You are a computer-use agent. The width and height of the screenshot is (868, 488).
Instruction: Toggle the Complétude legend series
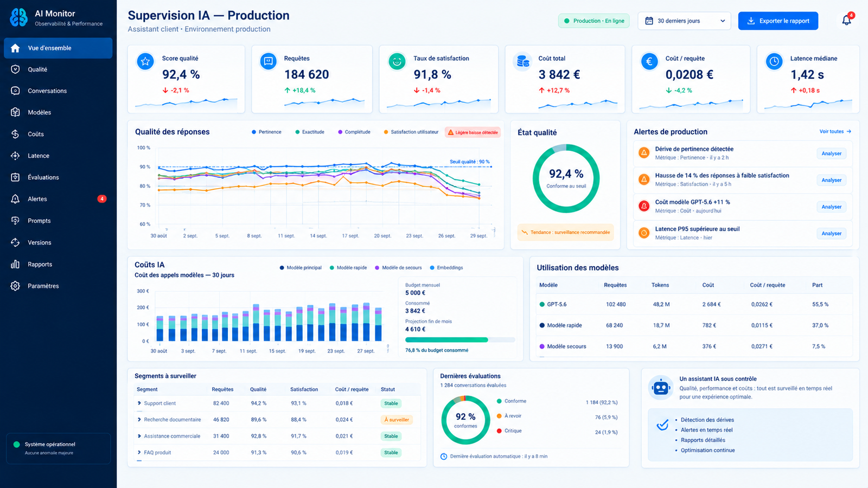[x=354, y=132]
